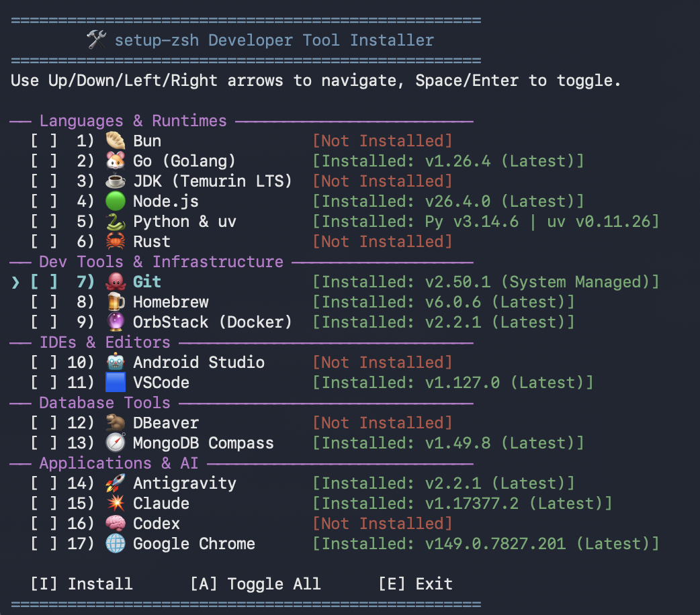Check the Rust checkbox
This screenshot has width=700, height=615.
[44, 242]
